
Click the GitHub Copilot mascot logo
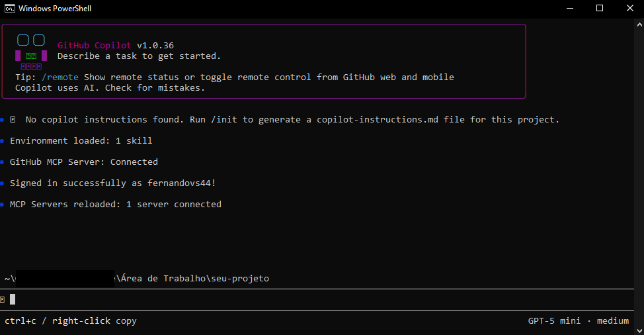tap(31, 52)
